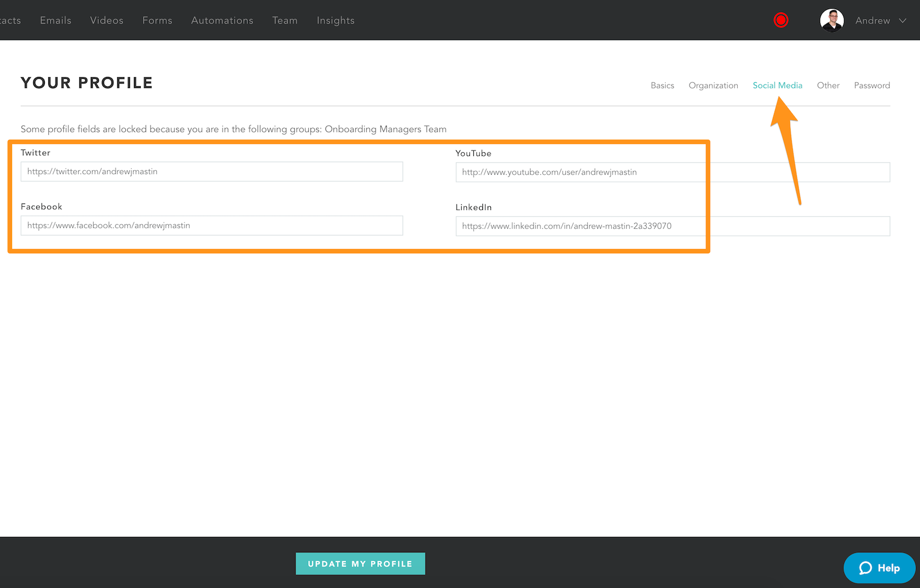The height and width of the screenshot is (588, 920).
Task: Click the Andrew username label
Action: (872, 20)
